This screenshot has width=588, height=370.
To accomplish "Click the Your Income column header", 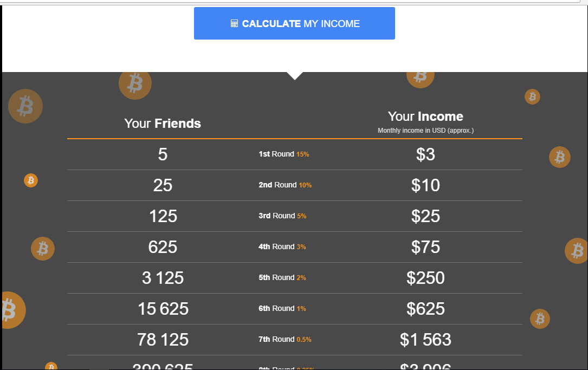I will (x=425, y=116).
